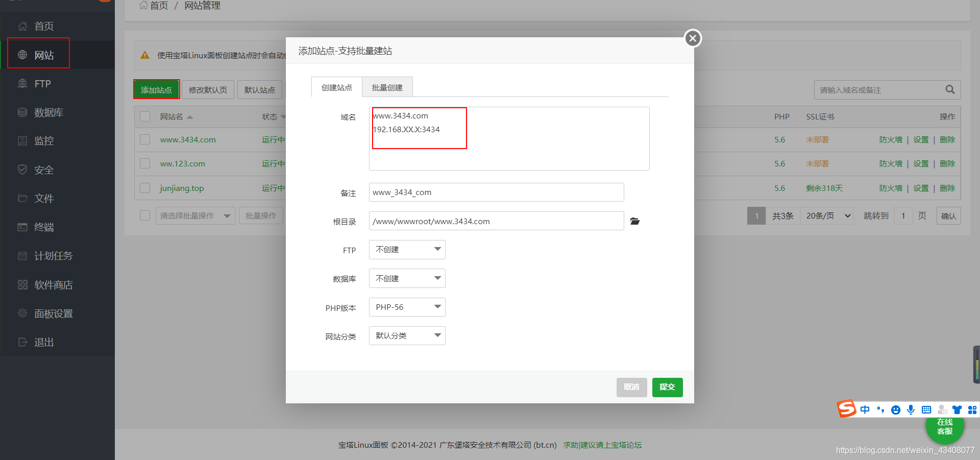Click the 默认站点 button

[259, 89]
